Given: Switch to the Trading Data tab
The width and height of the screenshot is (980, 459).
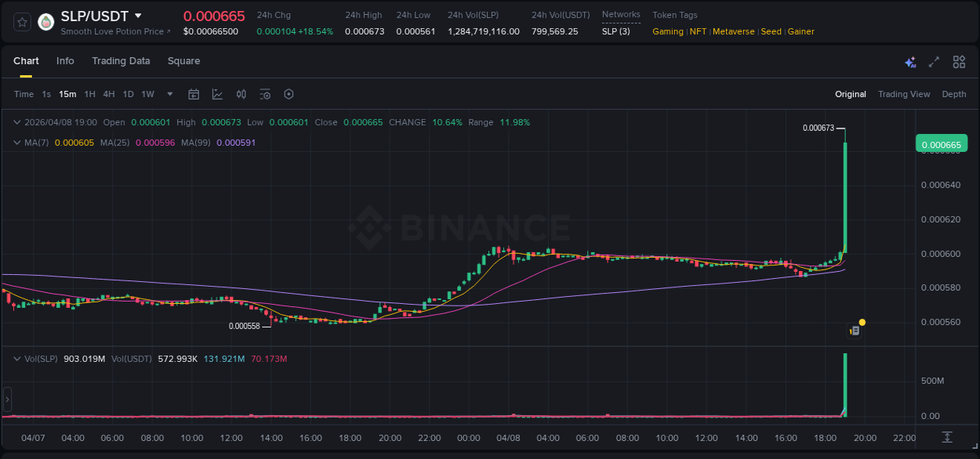Looking at the screenshot, I should point(121,61).
